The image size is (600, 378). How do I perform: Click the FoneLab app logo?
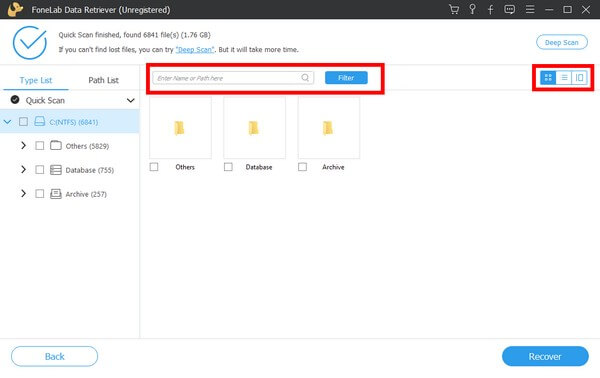(15, 9)
